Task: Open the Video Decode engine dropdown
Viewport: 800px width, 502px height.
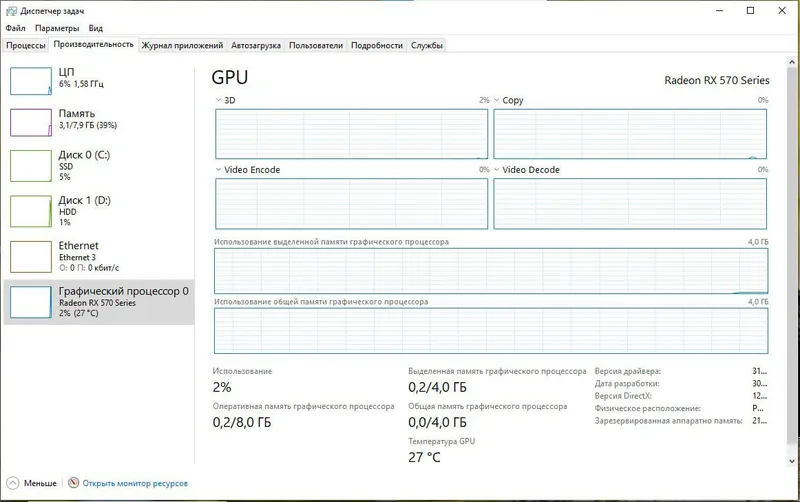Action: (x=496, y=169)
